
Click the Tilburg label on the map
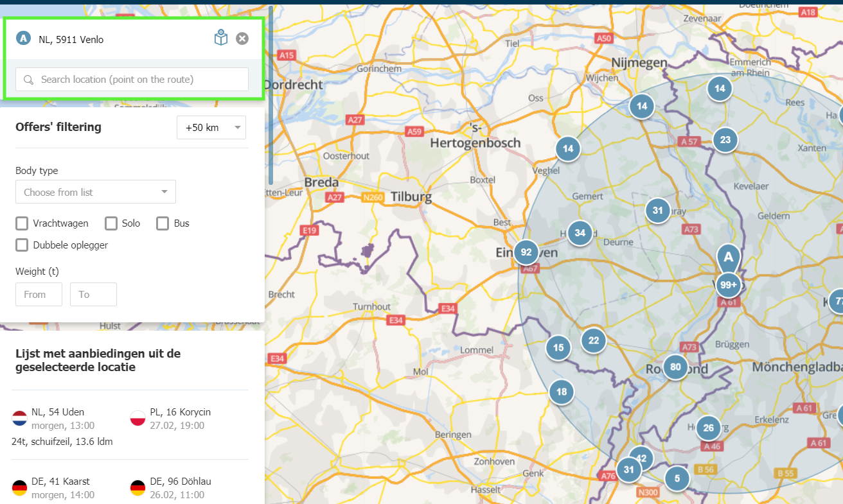pyautogui.click(x=411, y=196)
